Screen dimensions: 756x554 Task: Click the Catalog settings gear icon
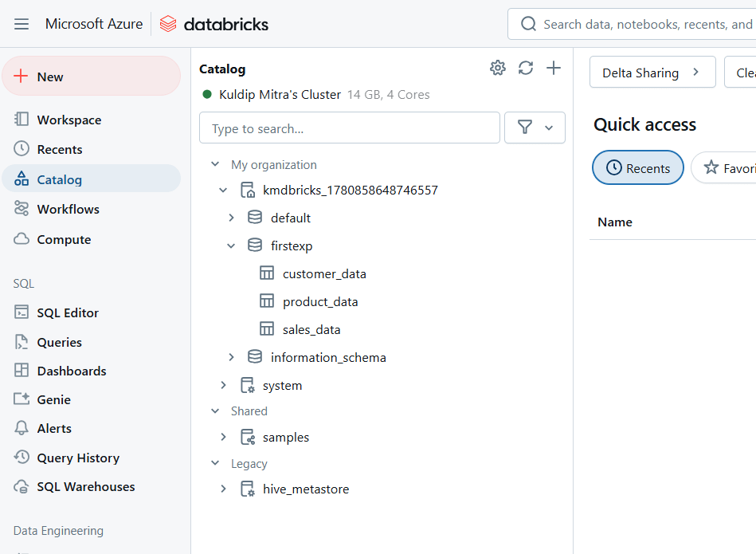click(498, 68)
